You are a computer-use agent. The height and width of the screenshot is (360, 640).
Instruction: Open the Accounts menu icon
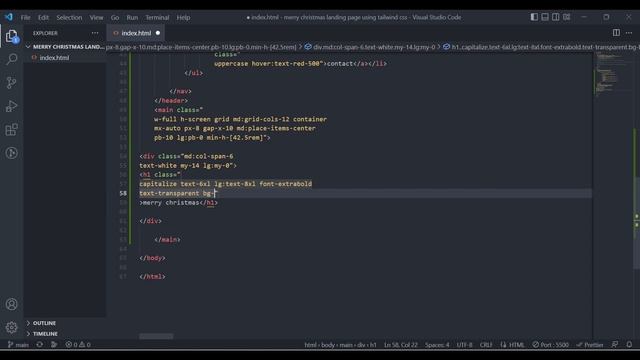pyautogui.click(x=12, y=304)
